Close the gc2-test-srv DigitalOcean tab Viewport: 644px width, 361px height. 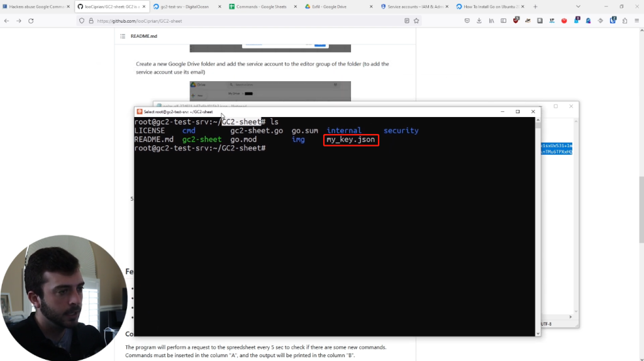pyautogui.click(x=219, y=6)
